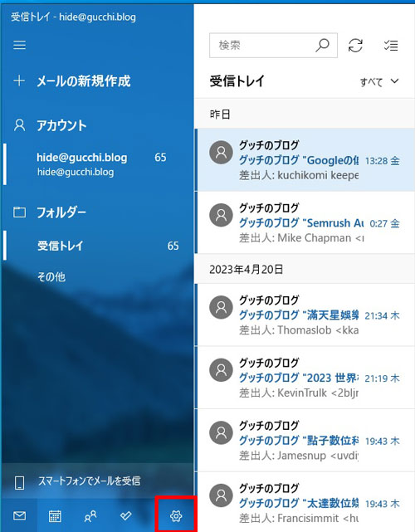
Task: Click avatar of Jamesnup email
Action: pos(222,432)
